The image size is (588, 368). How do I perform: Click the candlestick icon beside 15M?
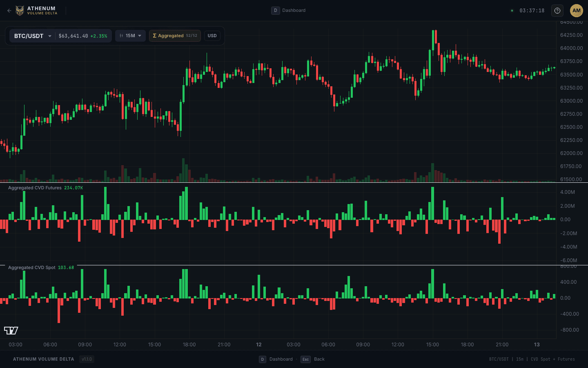(x=121, y=36)
